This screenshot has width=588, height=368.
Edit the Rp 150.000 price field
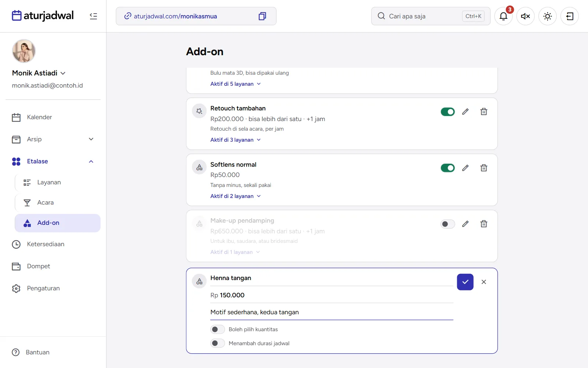pos(331,295)
